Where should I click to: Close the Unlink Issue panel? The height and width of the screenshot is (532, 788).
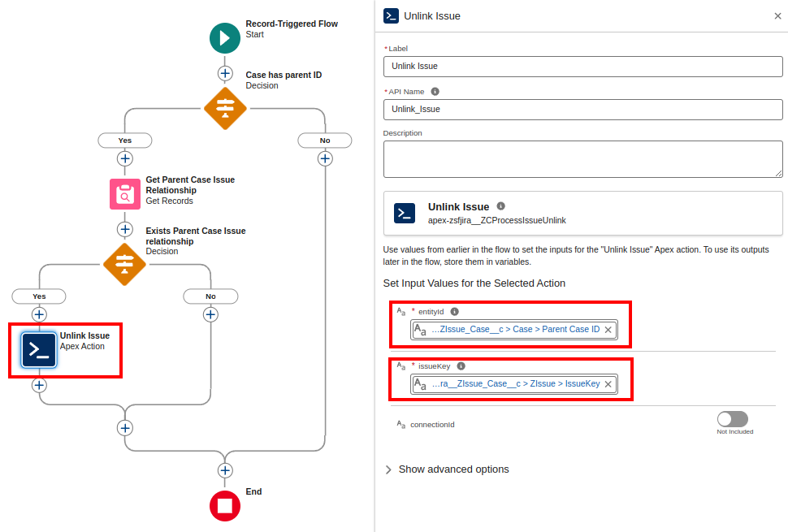click(777, 16)
